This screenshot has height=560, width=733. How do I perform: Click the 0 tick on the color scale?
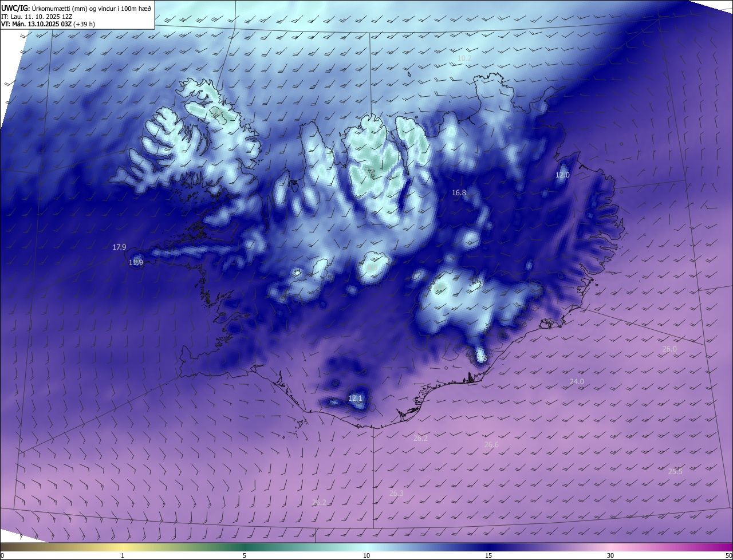[x=2, y=555]
